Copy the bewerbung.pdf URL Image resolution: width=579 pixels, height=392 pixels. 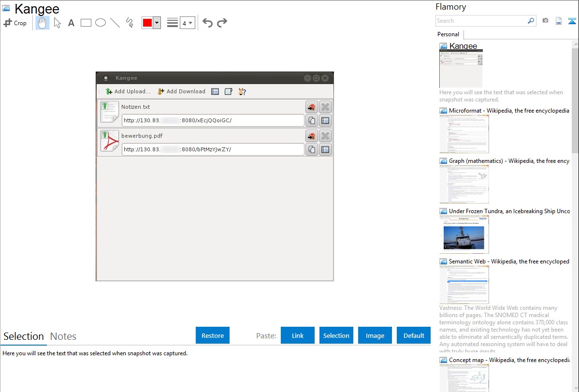(312, 149)
